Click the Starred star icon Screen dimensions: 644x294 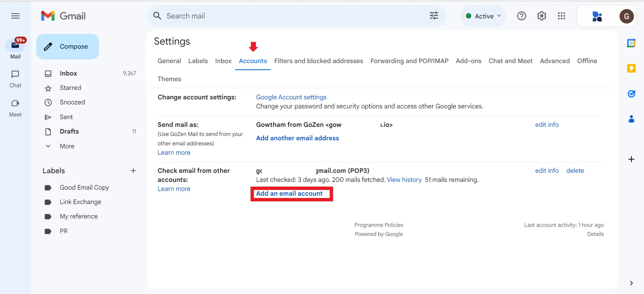point(48,88)
